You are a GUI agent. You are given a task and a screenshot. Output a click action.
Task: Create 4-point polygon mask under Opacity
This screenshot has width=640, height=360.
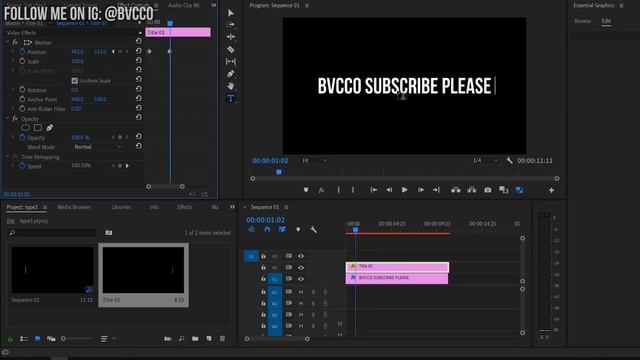pyautogui.click(x=38, y=128)
